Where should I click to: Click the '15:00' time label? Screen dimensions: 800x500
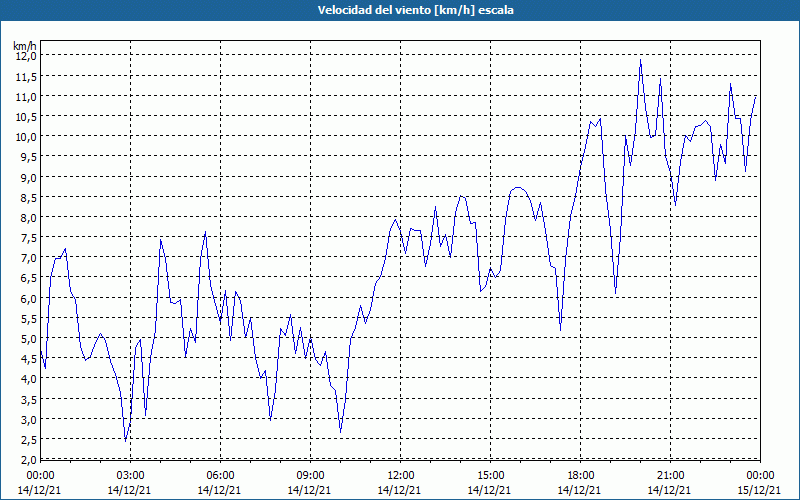(x=490, y=476)
